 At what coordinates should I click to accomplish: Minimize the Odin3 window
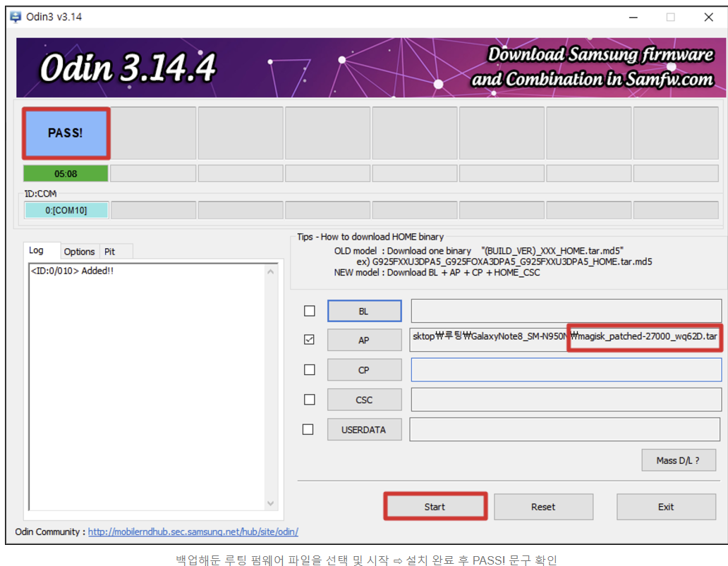[633, 17]
